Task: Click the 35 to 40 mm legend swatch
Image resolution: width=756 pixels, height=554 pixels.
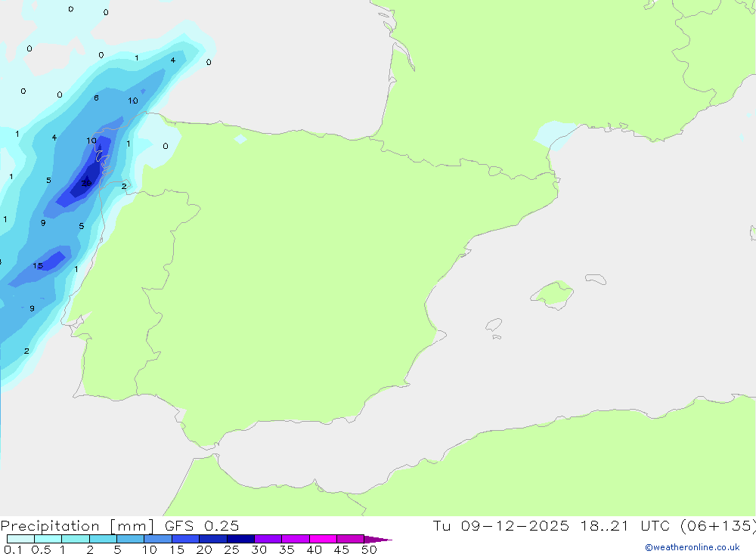Action: point(296,539)
